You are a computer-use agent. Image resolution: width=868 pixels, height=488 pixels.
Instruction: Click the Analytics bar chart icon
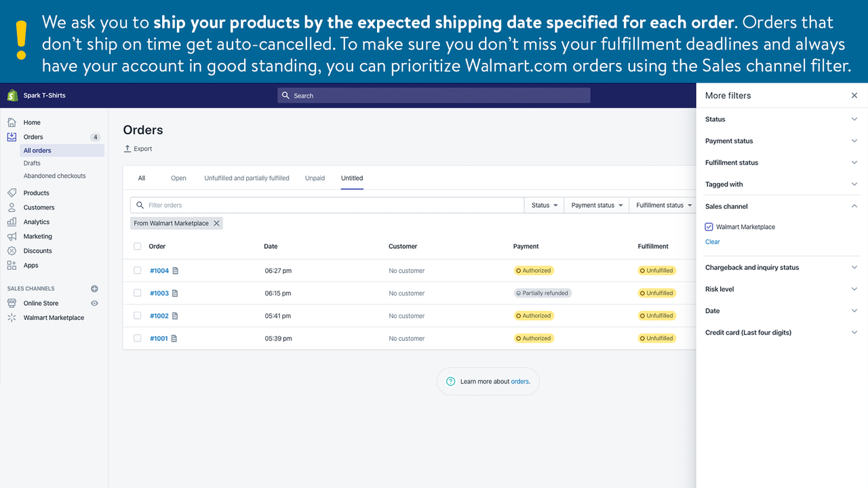pyautogui.click(x=12, y=222)
